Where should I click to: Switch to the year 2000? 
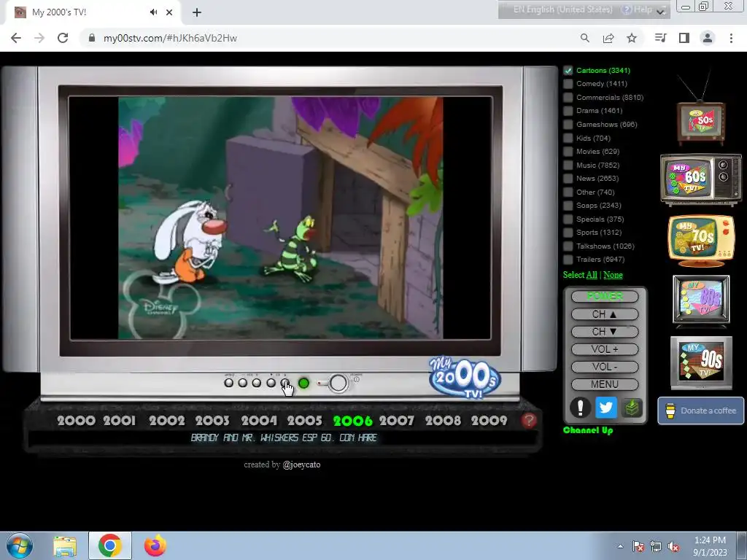[x=76, y=421]
